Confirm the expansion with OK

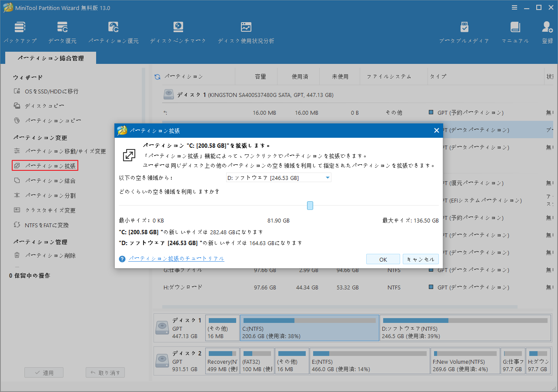[x=383, y=259]
